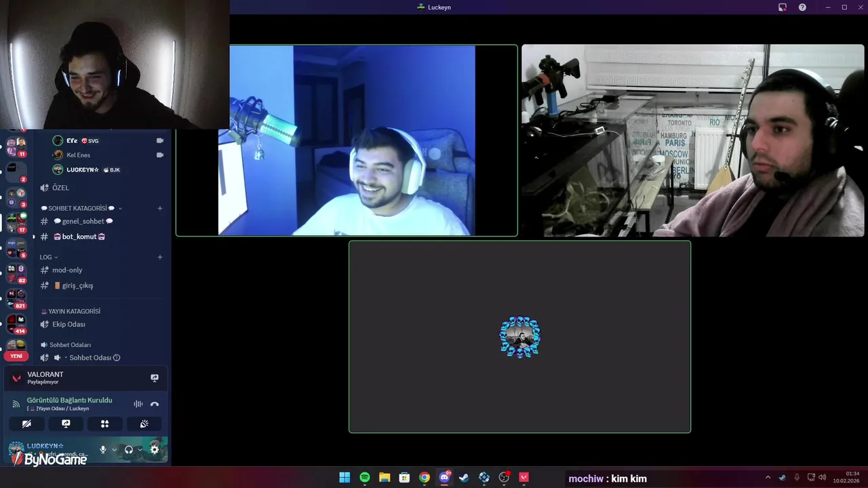
Task: Open OBS Studio from taskbar
Action: [x=504, y=477]
